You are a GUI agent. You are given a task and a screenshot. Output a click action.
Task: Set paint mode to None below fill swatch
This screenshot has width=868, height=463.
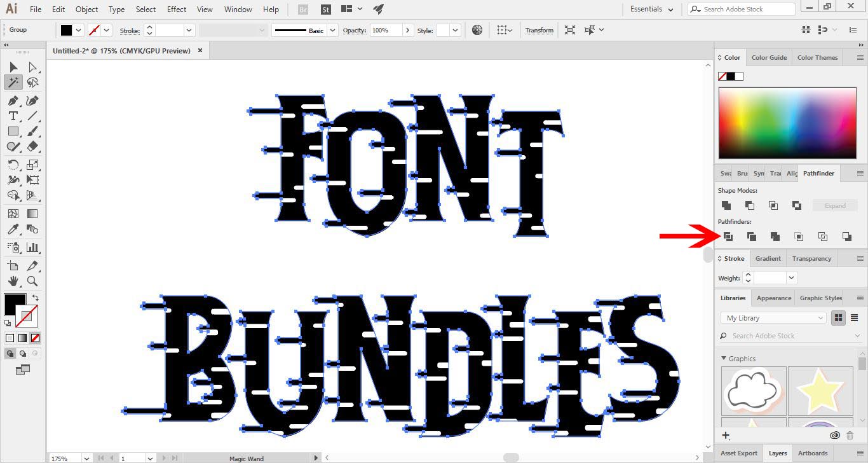pyautogui.click(x=35, y=338)
